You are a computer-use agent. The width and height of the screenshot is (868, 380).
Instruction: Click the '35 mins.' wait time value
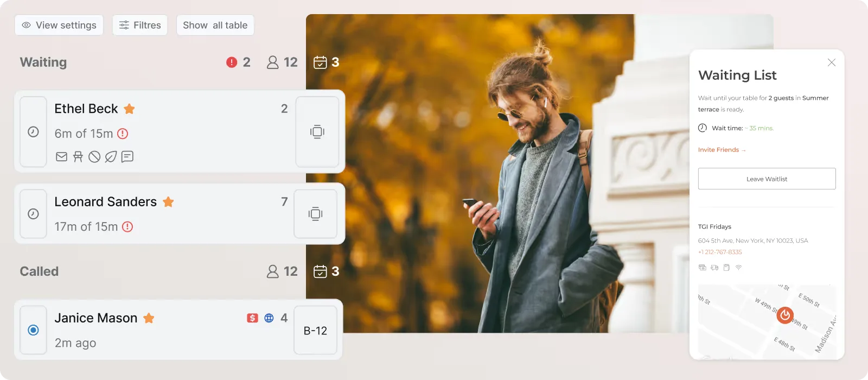point(762,128)
